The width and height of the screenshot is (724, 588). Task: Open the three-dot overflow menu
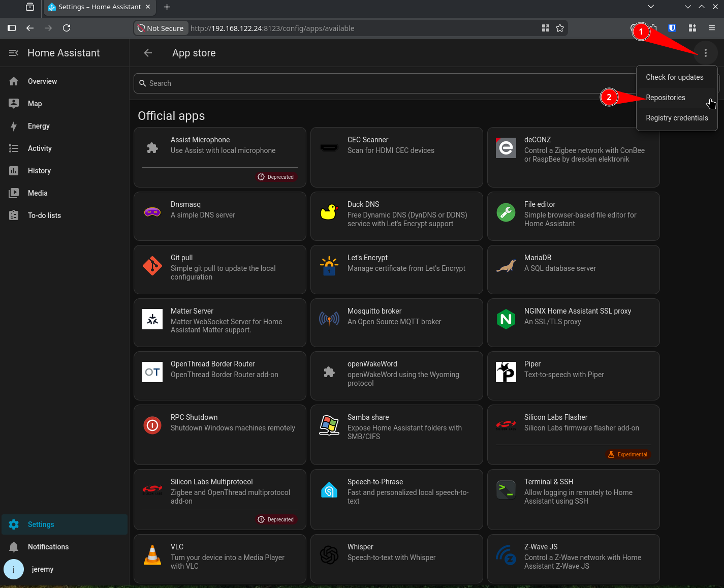click(x=706, y=53)
